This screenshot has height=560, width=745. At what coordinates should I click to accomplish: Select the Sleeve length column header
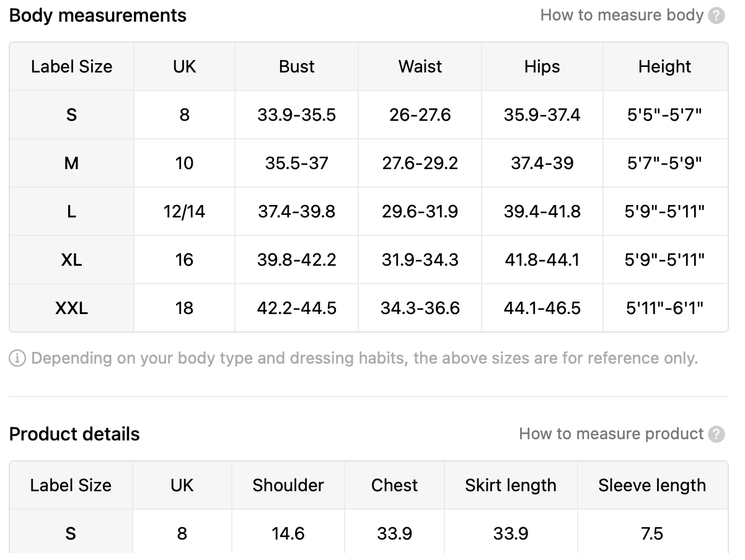pyautogui.click(x=652, y=486)
